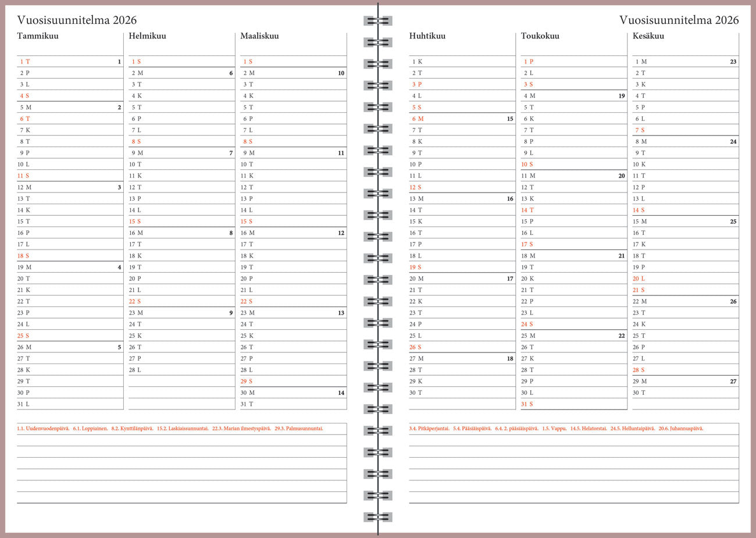
Task: Click '28 L' row in Helmikuu
Action: pos(181,370)
